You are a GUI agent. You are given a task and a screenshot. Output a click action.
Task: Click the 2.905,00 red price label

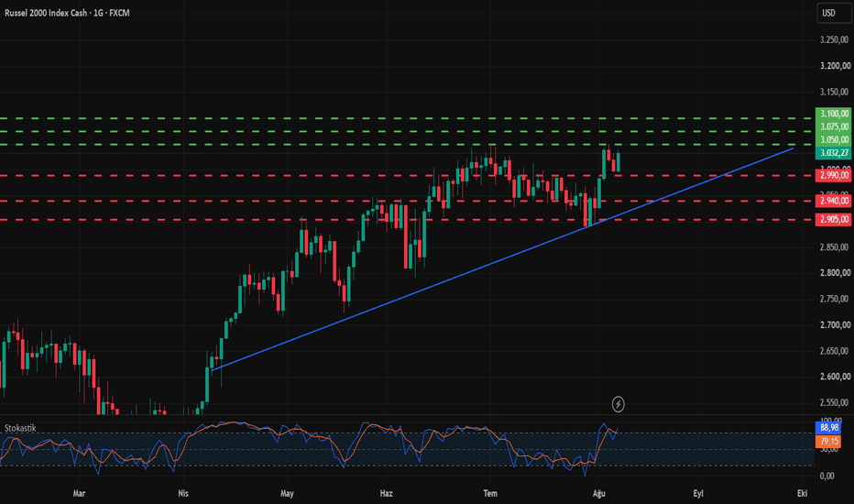click(834, 219)
